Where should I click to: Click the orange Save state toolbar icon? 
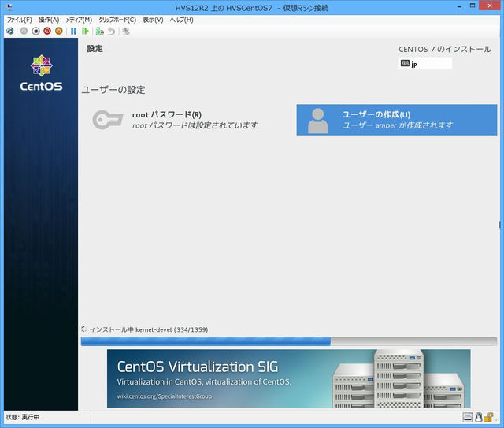pyautogui.click(x=59, y=32)
